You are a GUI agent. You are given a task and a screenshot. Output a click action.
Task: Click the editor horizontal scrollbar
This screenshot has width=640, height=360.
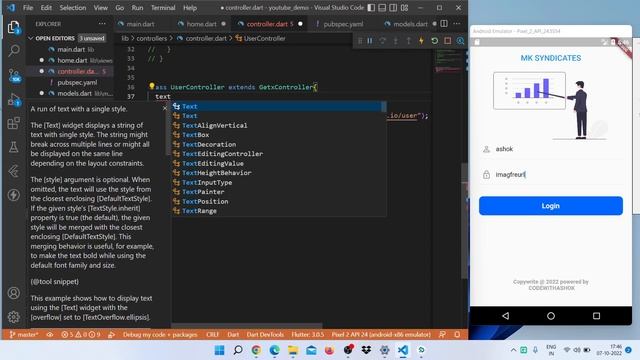[247, 326]
